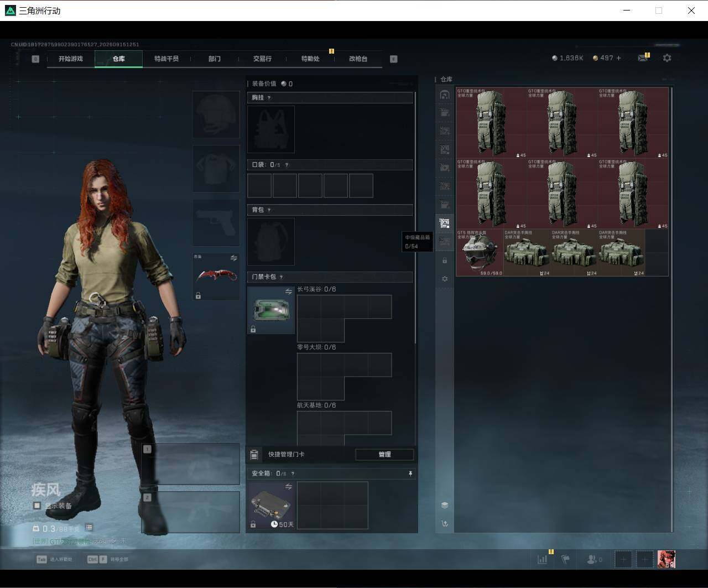Select the red karambit knife slot
This screenshot has width=708, height=588.
click(x=216, y=277)
